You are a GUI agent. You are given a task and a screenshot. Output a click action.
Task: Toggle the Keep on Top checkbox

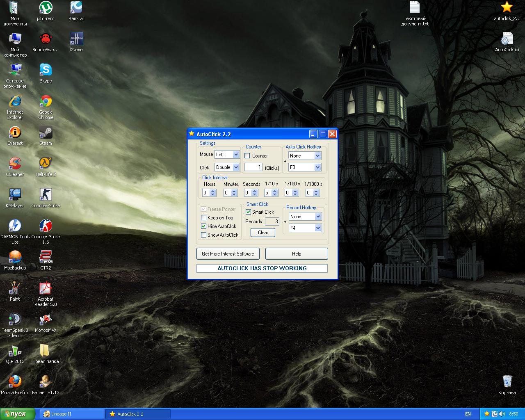(204, 218)
